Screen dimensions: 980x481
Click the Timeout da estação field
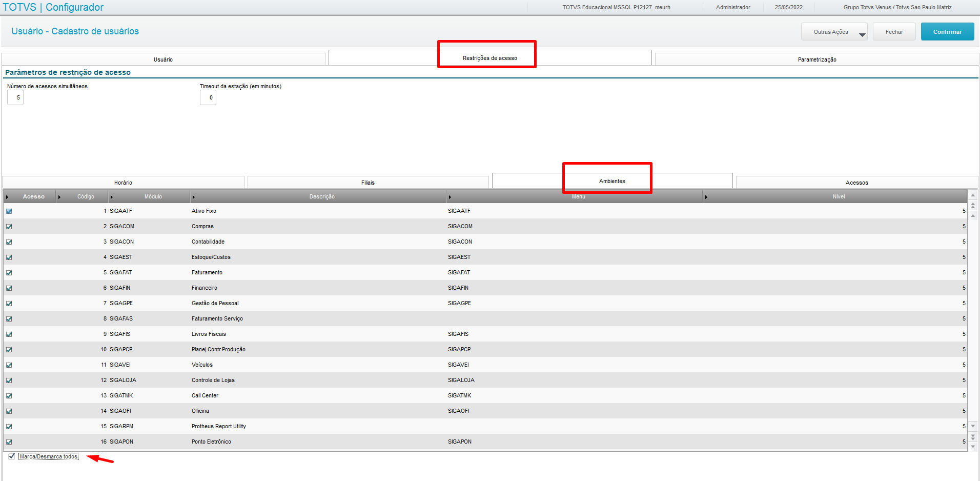(x=208, y=97)
